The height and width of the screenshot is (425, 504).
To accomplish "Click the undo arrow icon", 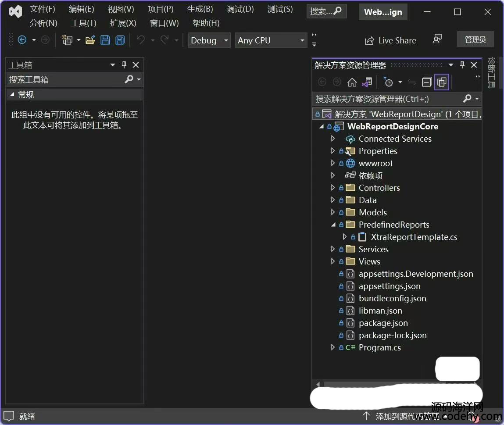I will tap(140, 40).
